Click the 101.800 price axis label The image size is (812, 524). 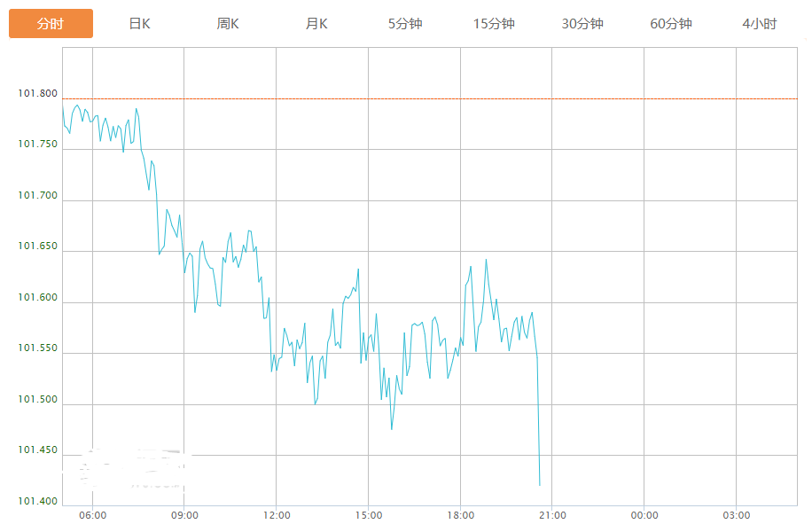click(x=37, y=94)
